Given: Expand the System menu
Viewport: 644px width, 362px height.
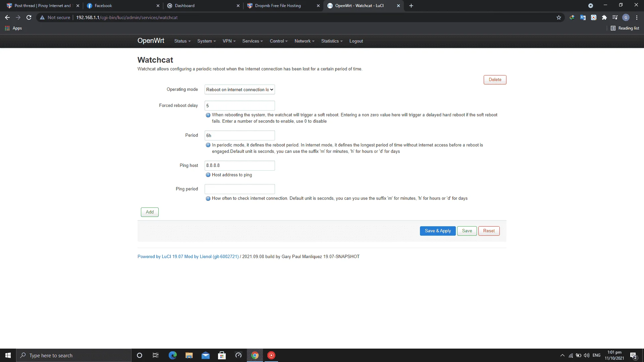Looking at the screenshot, I should 207,41.
